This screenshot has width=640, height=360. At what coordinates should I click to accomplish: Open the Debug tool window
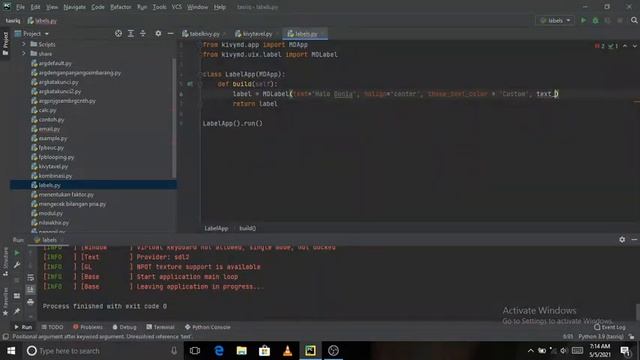[x=124, y=327]
